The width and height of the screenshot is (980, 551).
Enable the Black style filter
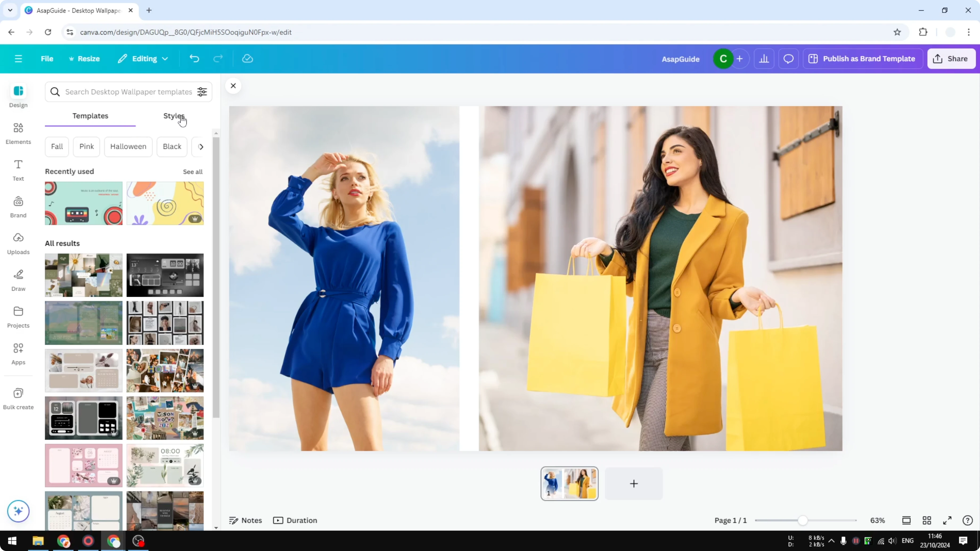(171, 146)
